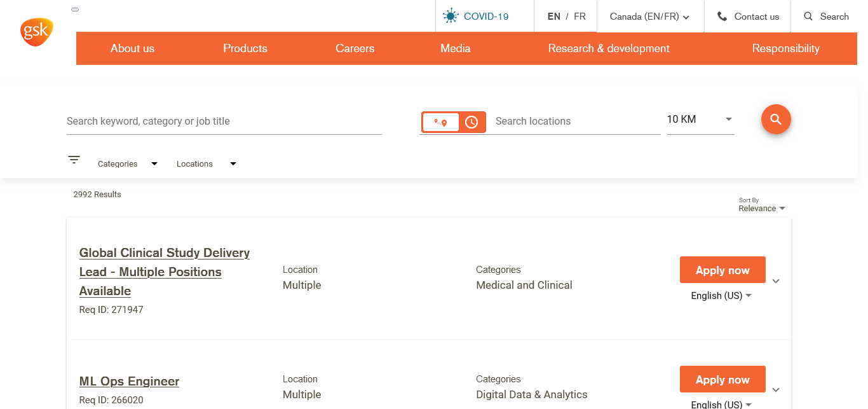Open the Careers menu

tap(355, 48)
